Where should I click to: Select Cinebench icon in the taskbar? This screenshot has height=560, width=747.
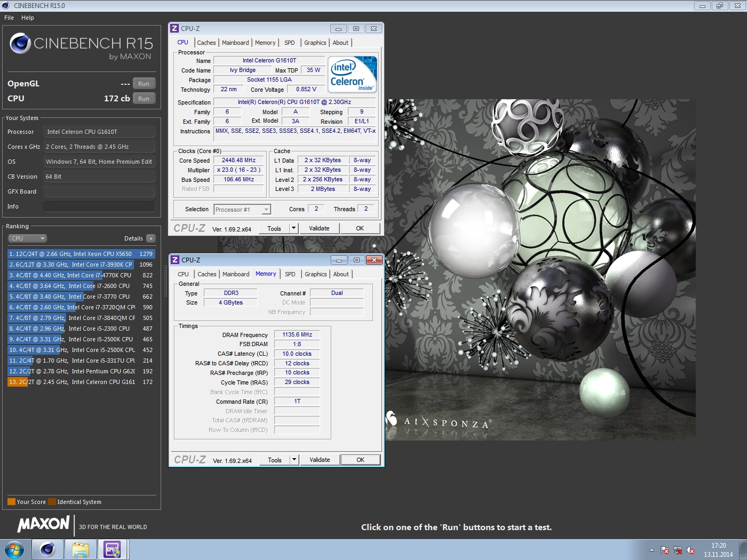[47, 549]
